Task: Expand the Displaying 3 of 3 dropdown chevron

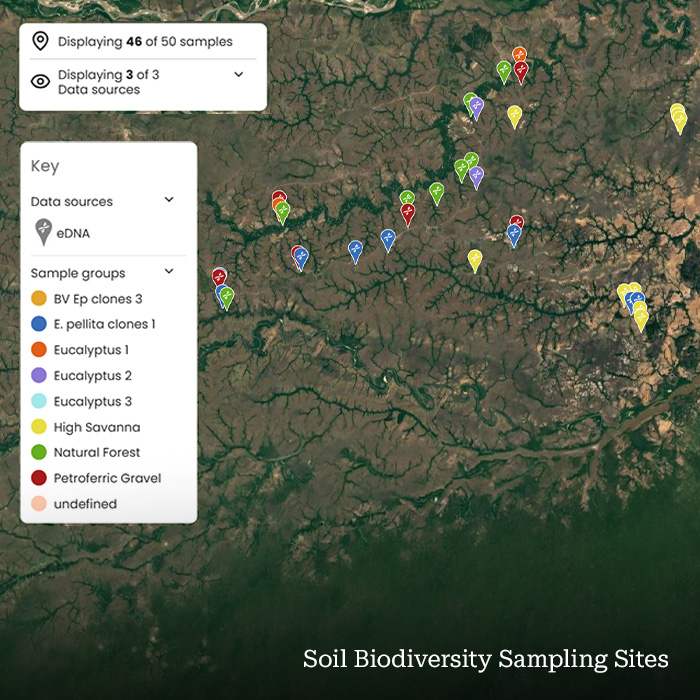Action: pos(239,74)
